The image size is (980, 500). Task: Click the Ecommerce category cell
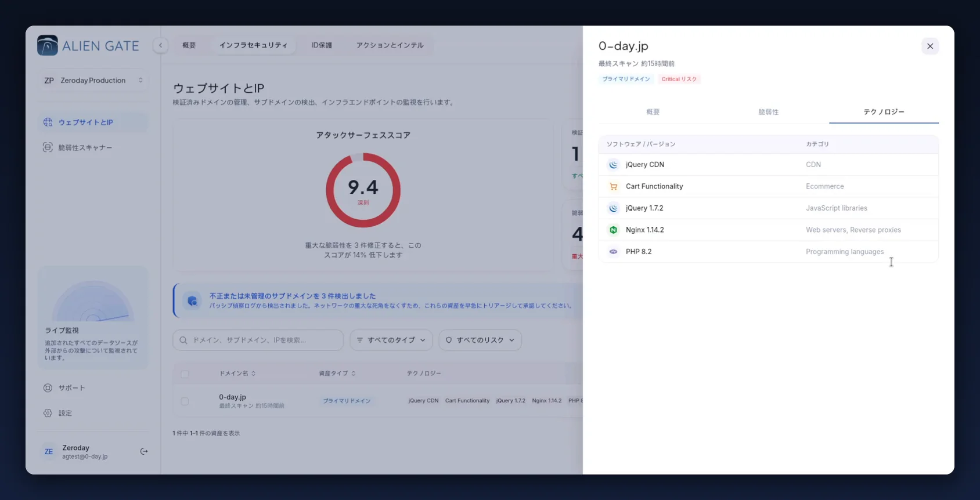tap(824, 186)
